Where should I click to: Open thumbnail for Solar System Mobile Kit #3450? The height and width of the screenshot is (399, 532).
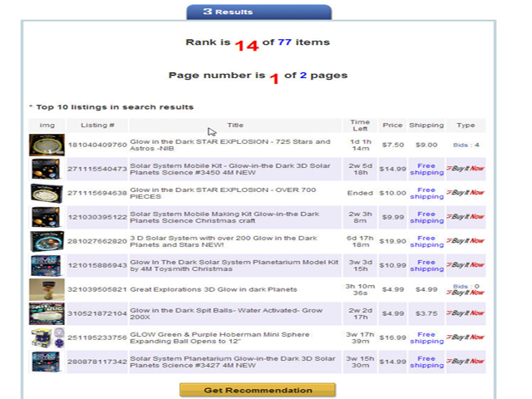tap(47, 169)
